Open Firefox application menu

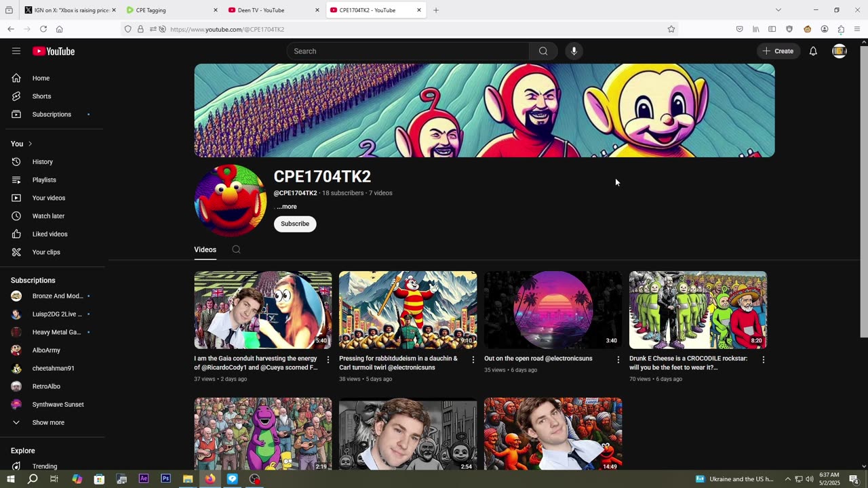(857, 29)
